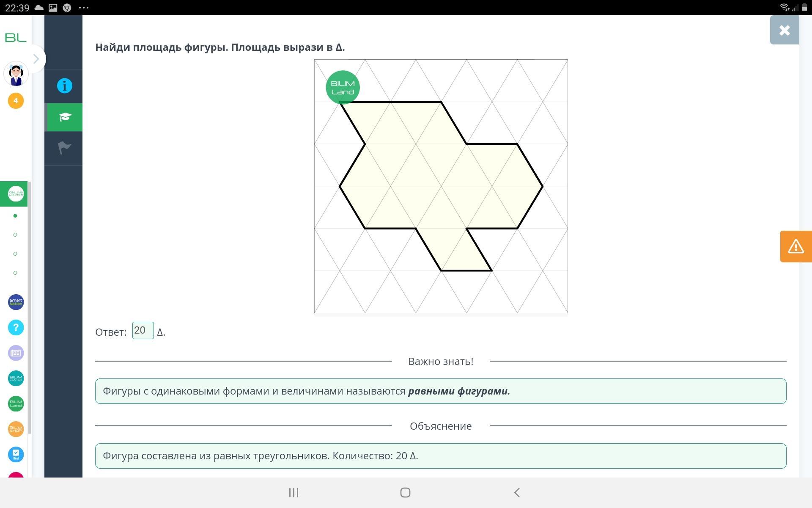Image resolution: width=812 pixels, height=508 pixels.
Task: Select the graduation cap lesson tab
Action: 64,117
